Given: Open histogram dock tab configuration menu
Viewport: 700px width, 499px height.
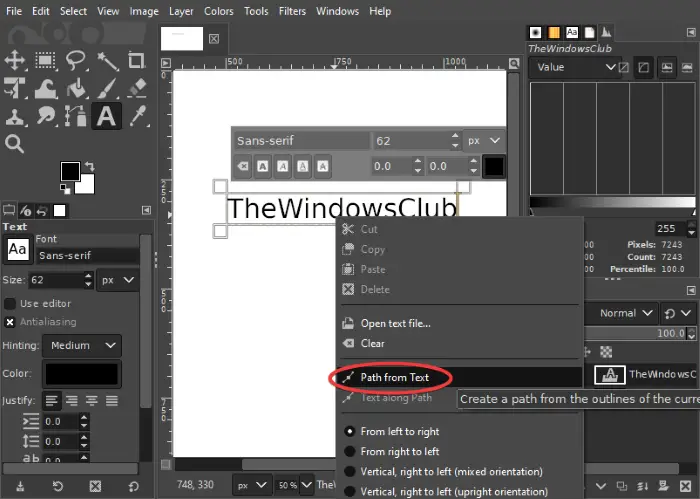Looking at the screenshot, I should 691,32.
